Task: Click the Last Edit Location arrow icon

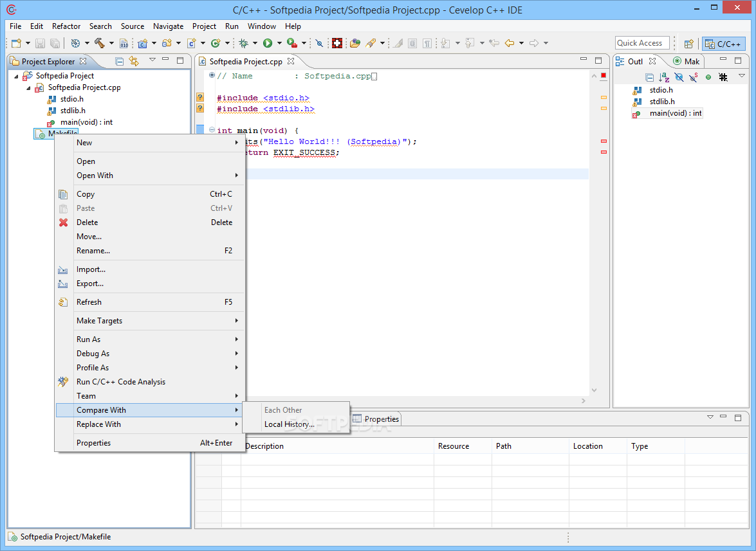Action: click(x=494, y=43)
